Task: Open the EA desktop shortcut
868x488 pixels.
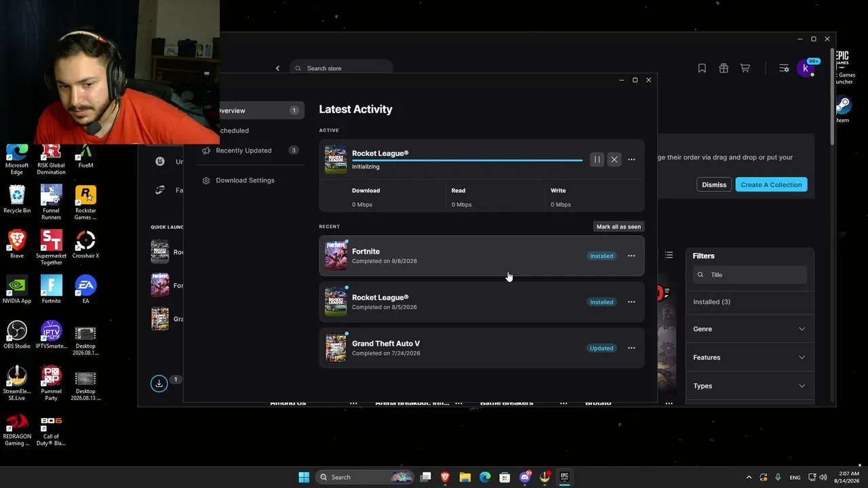Action: (85, 290)
